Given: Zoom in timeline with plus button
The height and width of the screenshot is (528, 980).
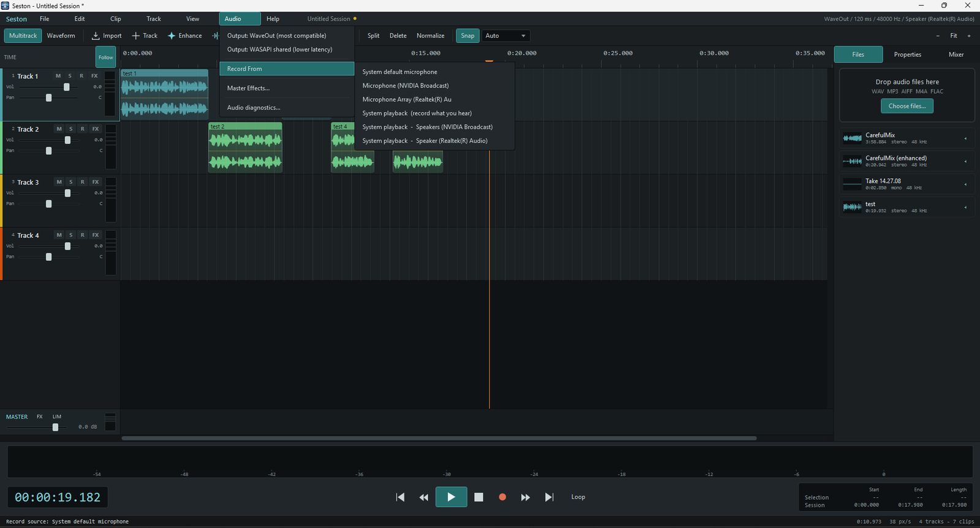Looking at the screenshot, I should coord(969,36).
